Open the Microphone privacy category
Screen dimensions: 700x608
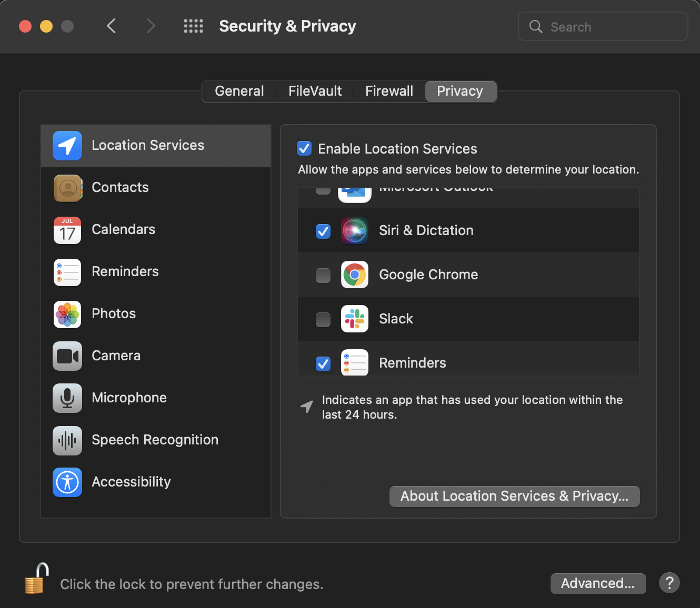tap(156, 398)
